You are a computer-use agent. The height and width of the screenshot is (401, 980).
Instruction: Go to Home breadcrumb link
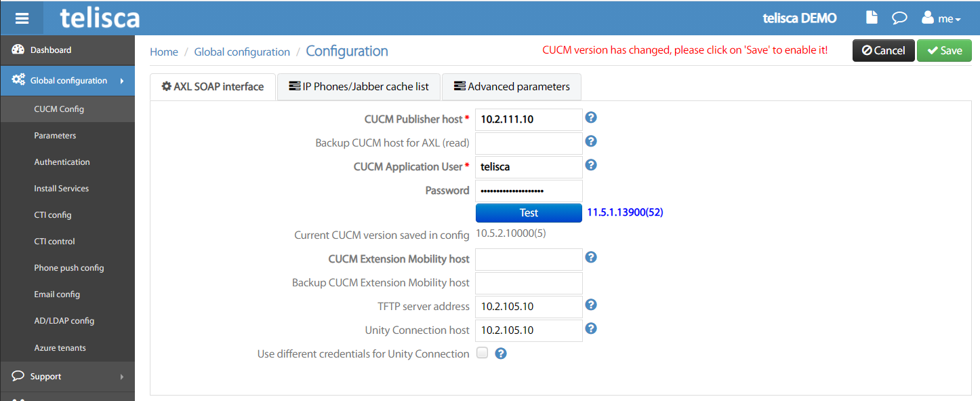(x=164, y=52)
